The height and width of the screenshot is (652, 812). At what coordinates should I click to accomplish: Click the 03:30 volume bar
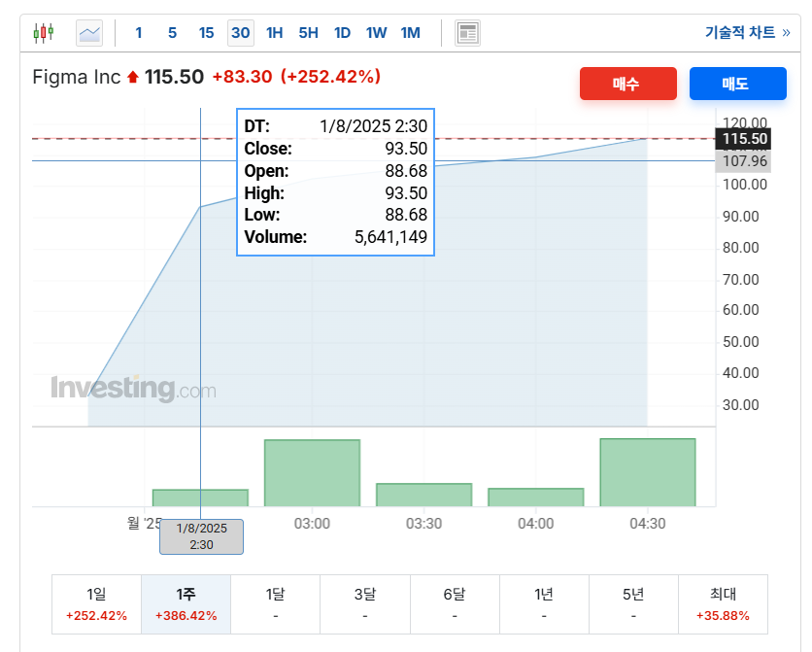[x=424, y=495]
